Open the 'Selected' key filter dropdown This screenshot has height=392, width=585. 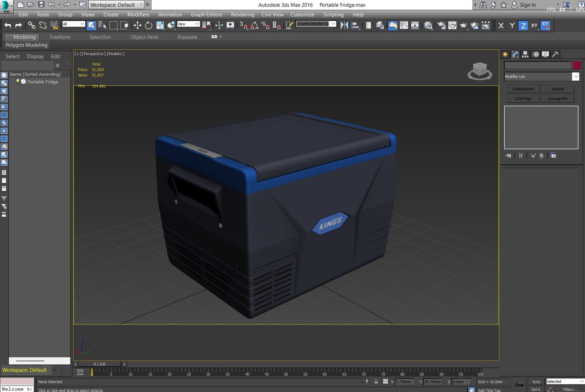(565, 381)
